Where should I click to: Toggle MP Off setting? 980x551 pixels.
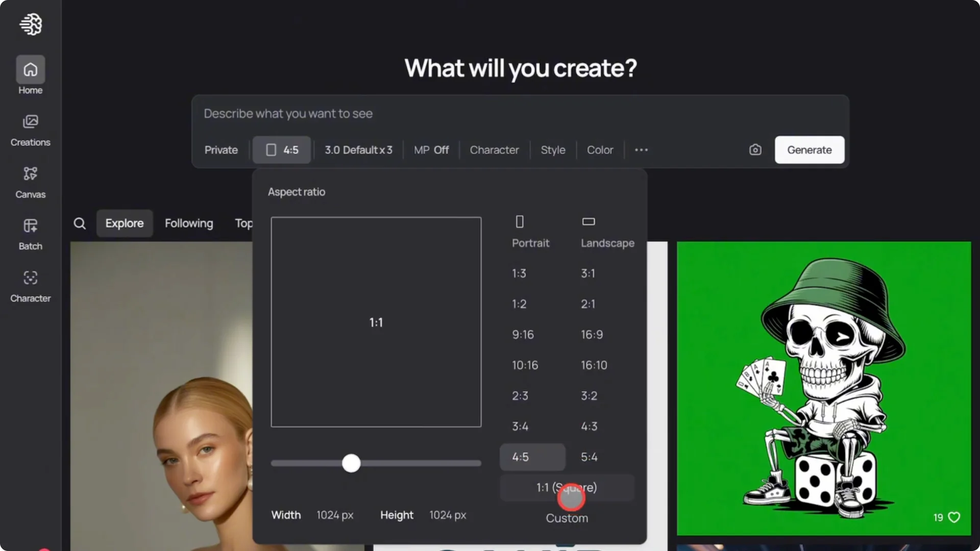pyautogui.click(x=431, y=149)
